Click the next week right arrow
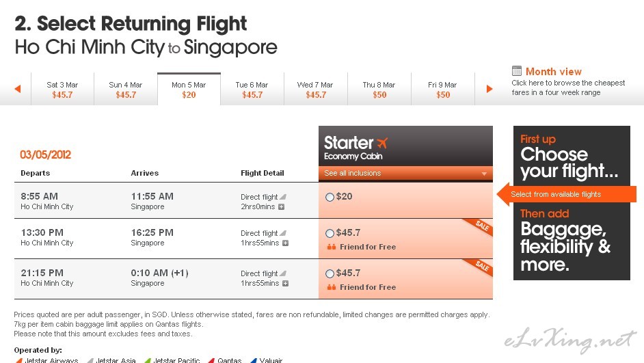The image size is (644, 363). click(x=489, y=89)
